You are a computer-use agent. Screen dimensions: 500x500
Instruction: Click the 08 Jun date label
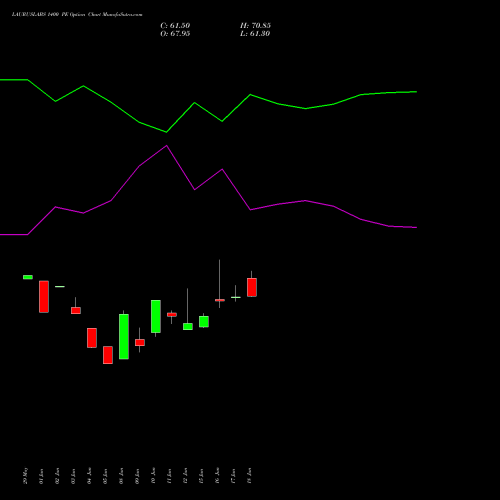pos(122,476)
